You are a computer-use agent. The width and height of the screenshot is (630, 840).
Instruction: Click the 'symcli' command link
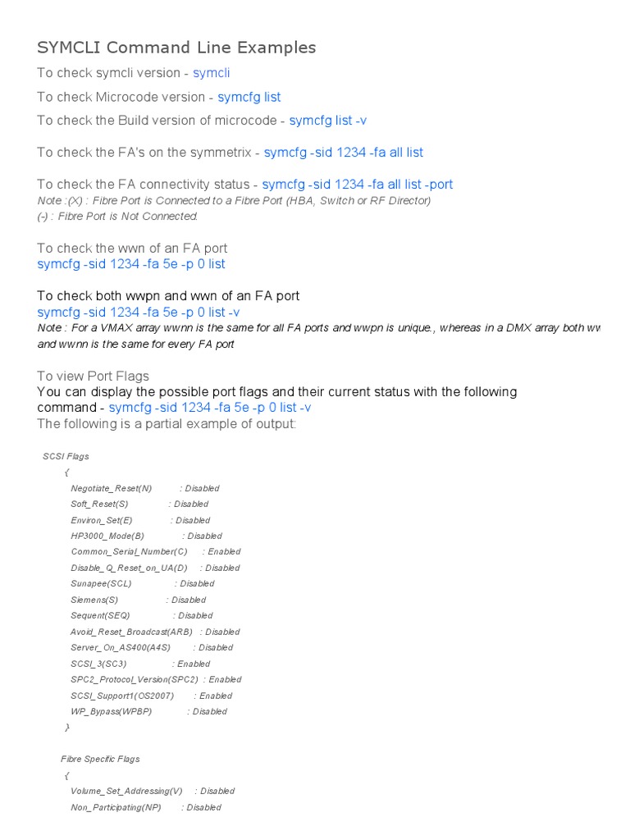click(211, 73)
